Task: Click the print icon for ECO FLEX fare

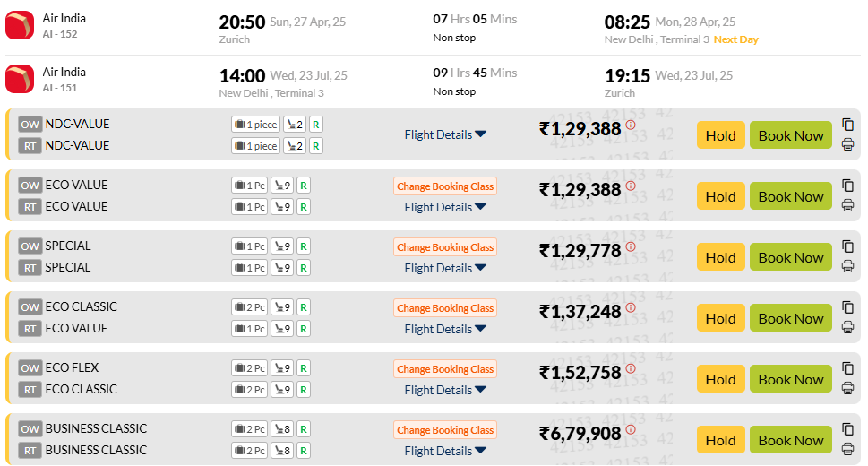Action: (847, 388)
